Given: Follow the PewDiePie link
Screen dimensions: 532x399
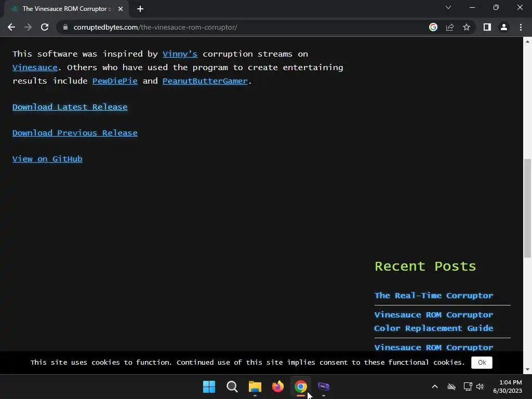Looking at the screenshot, I should pyautogui.click(x=115, y=81).
